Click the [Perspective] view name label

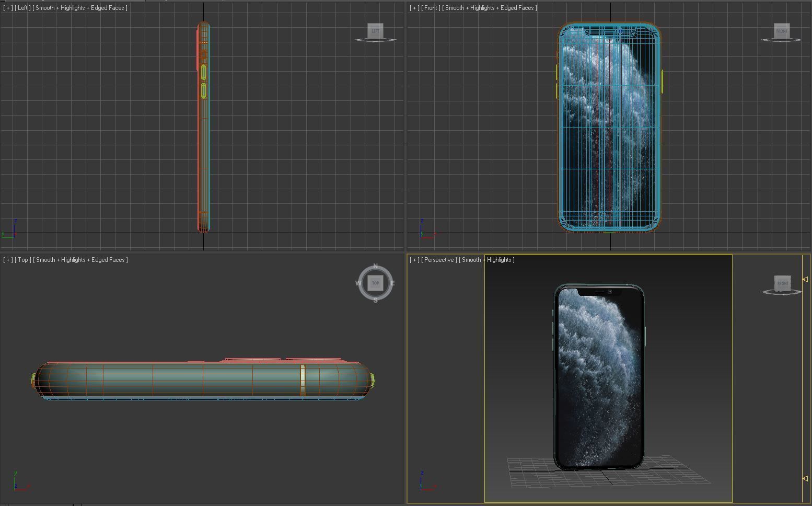click(x=439, y=260)
